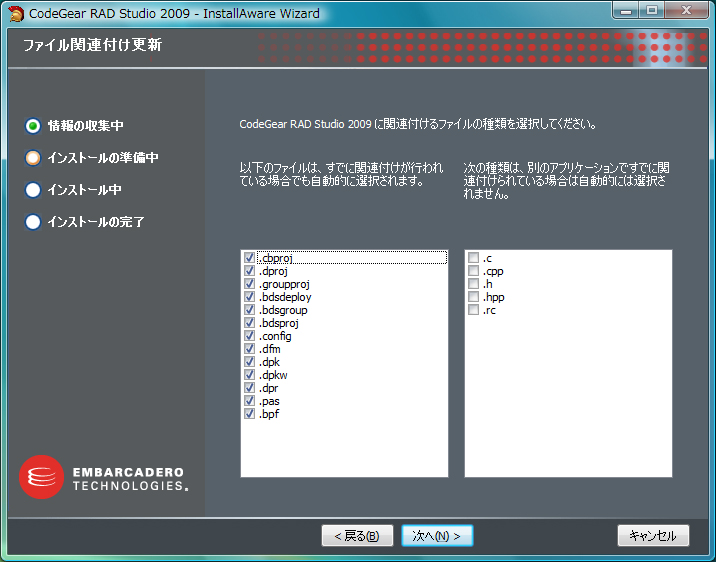Uncheck the .bpf checkbox
The image size is (716, 562).
(x=249, y=414)
